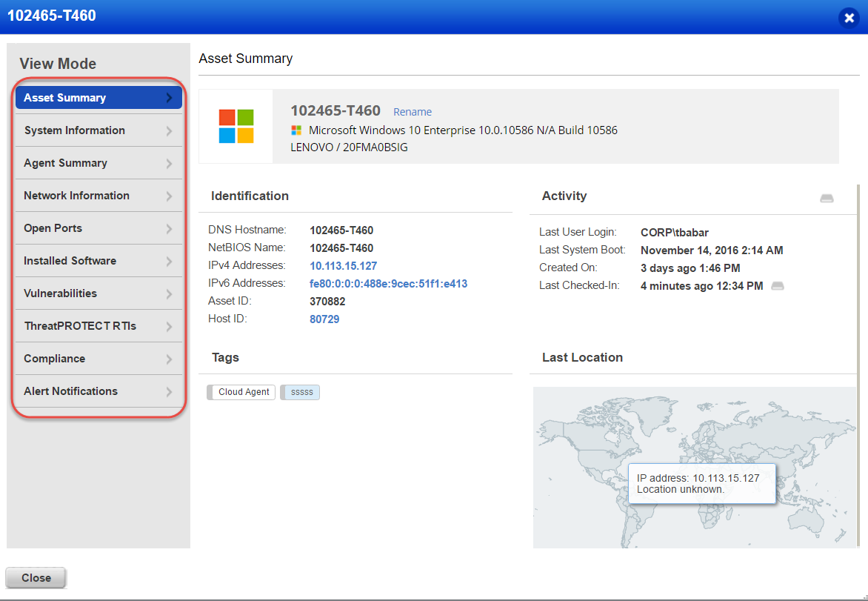This screenshot has width=868, height=601.
Task: Open the Agent Summary view
Action: click(66, 163)
